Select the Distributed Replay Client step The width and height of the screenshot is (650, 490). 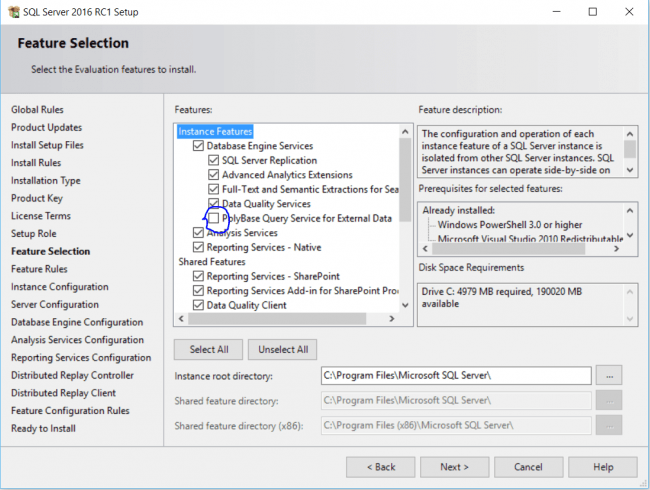click(x=63, y=393)
